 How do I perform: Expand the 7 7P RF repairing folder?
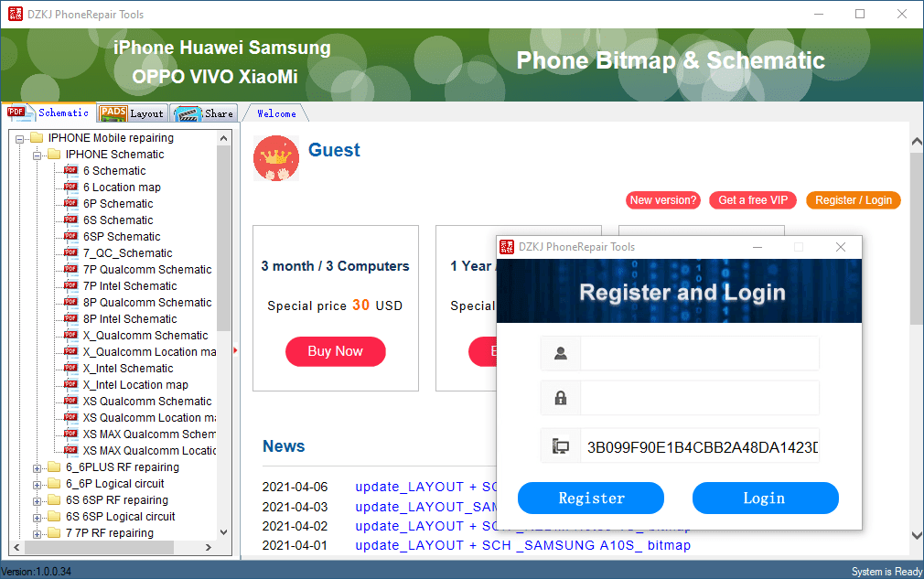[x=38, y=535]
